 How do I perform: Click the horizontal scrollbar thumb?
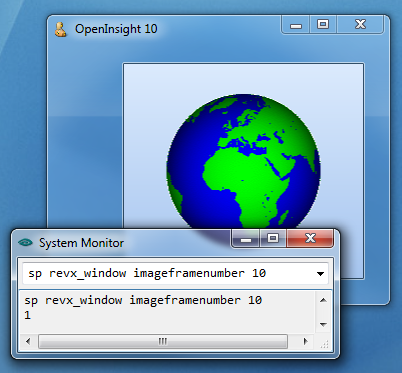point(163,341)
